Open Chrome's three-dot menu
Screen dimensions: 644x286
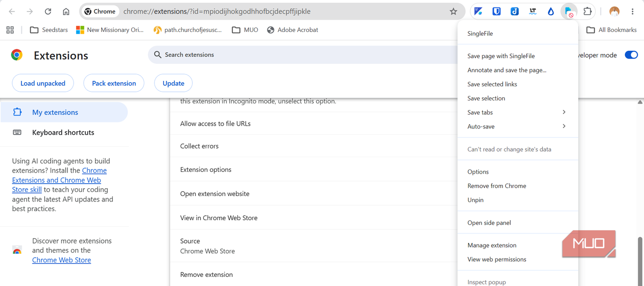tap(633, 11)
